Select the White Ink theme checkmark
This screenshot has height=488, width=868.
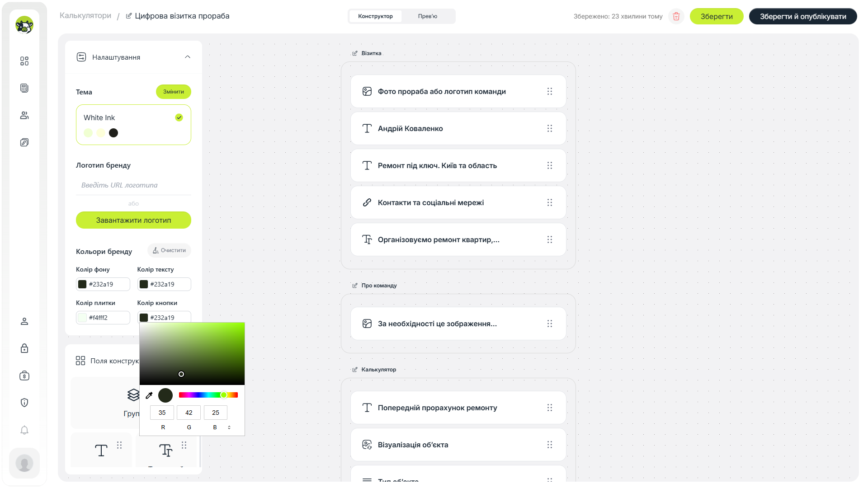[x=179, y=117]
